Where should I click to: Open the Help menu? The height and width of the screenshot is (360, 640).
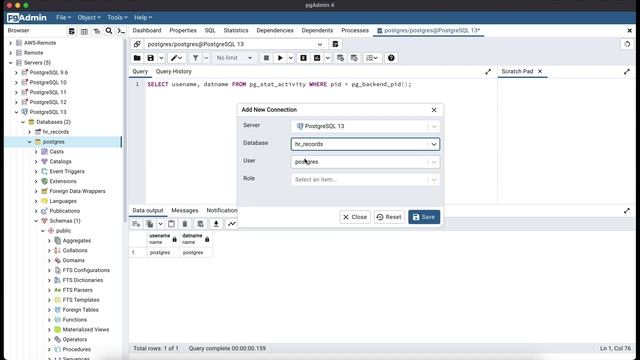coord(143,18)
